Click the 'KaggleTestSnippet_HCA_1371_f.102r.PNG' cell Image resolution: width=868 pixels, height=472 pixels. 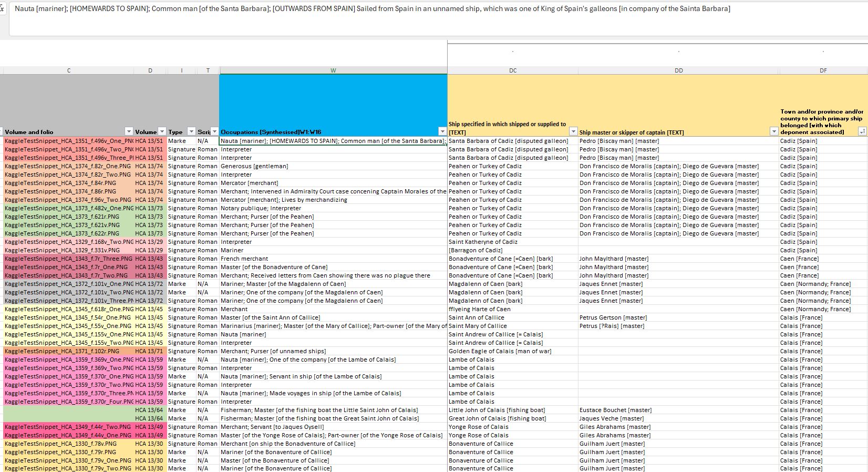(62, 351)
